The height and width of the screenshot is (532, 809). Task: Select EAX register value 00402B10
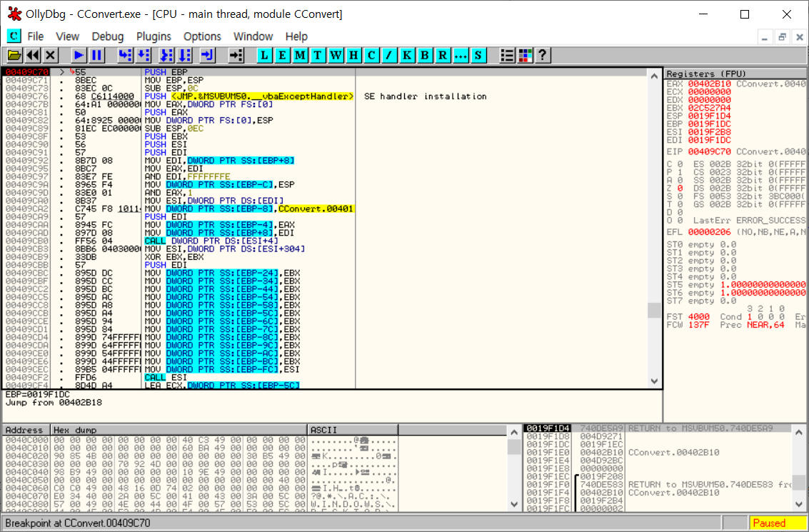(x=710, y=84)
